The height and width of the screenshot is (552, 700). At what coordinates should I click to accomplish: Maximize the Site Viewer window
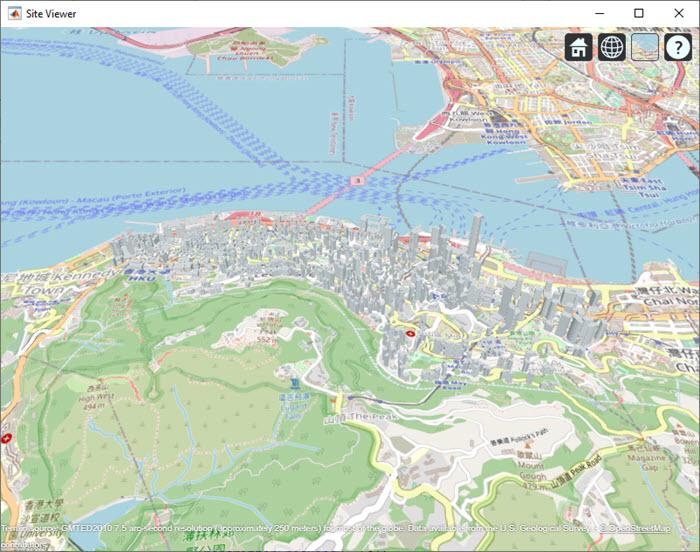[x=639, y=13]
